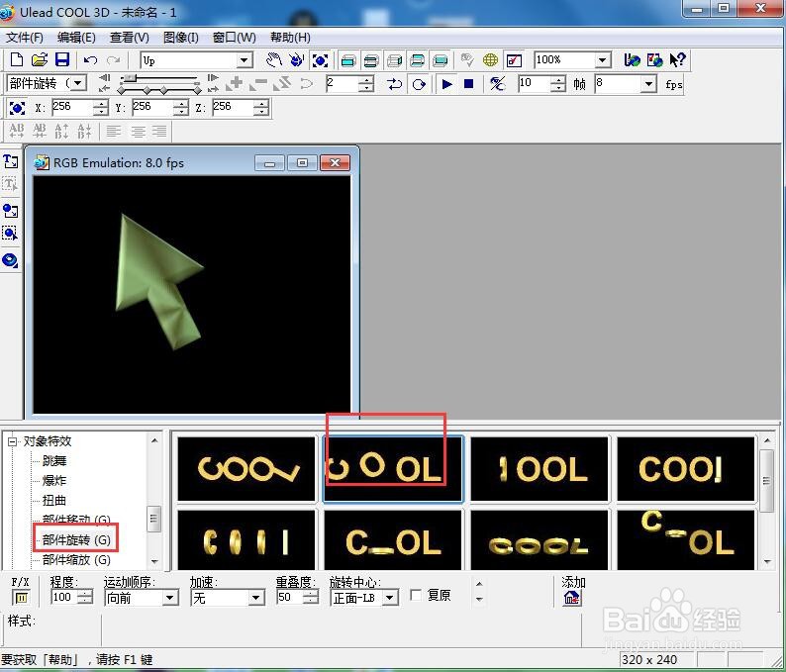Select the insert text tool in left sidebar
Image resolution: width=786 pixels, height=672 pixels.
[11, 161]
